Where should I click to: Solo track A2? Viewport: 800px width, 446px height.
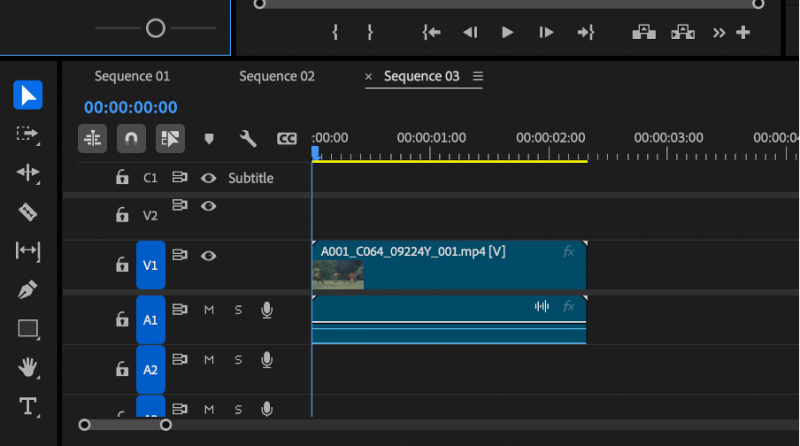[238, 360]
